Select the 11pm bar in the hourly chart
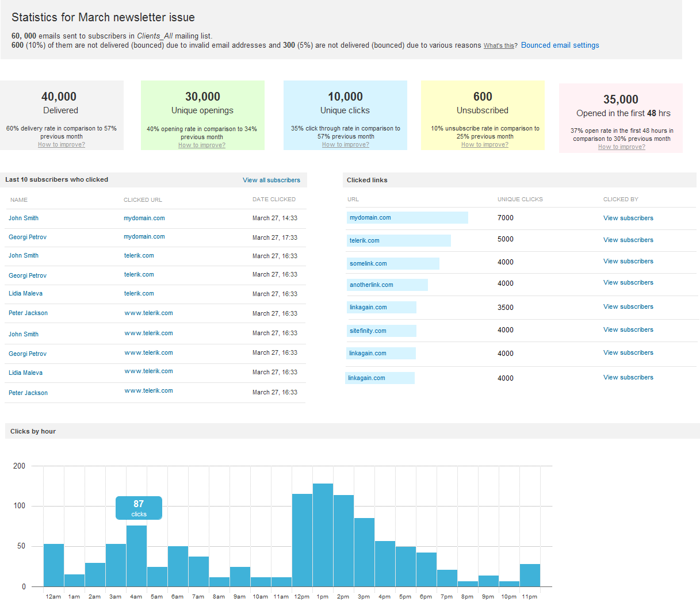 [x=530, y=575]
